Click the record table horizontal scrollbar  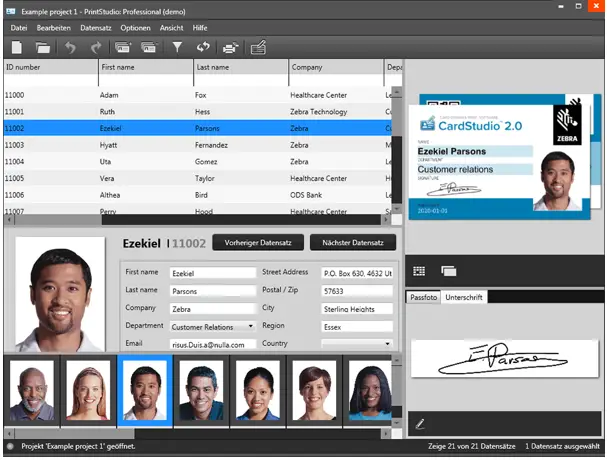coord(197,220)
